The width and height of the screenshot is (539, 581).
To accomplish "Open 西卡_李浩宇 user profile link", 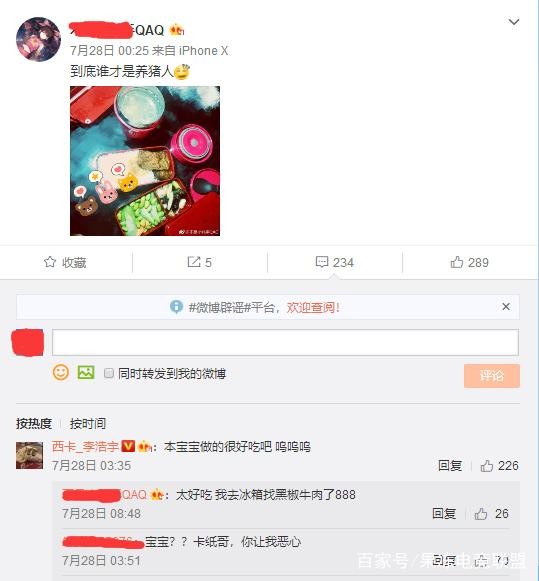I will pos(85,446).
